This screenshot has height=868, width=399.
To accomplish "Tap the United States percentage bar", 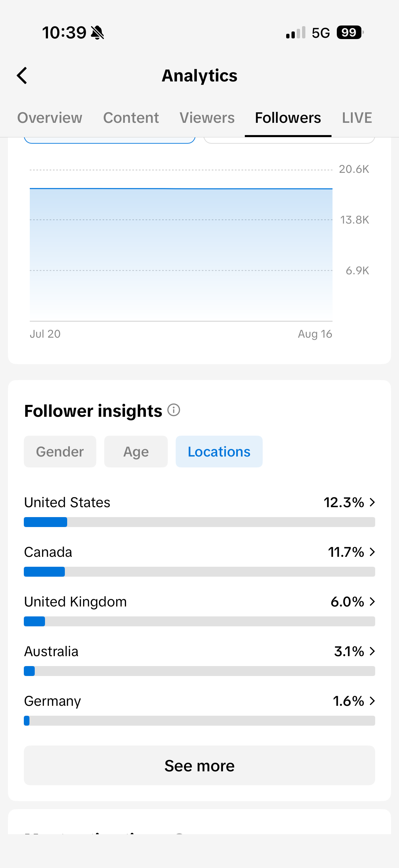I will [x=199, y=522].
